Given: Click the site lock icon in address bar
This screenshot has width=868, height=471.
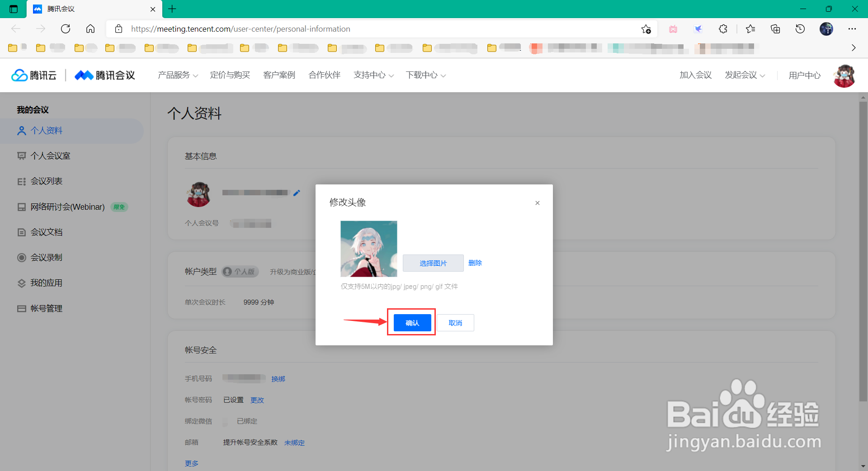Looking at the screenshot, I should [x=119, y=29].
